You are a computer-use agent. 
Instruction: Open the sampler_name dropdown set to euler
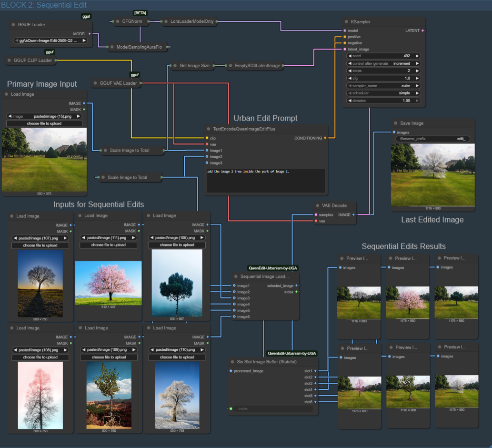(x=384, y=86)
